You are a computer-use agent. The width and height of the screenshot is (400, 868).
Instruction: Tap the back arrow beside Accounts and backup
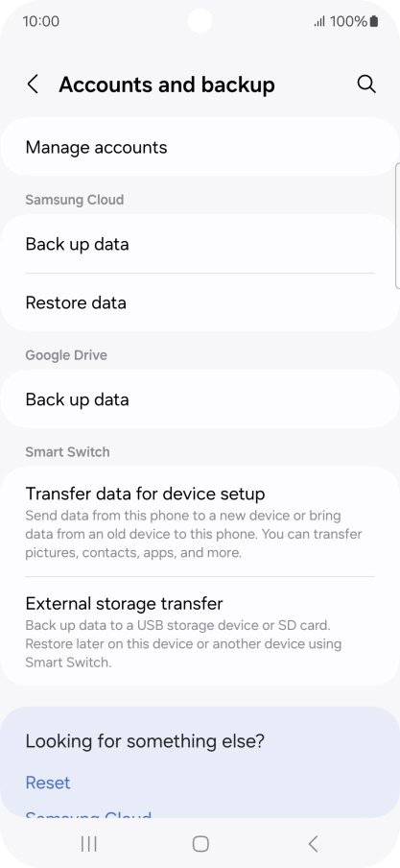[34, 84]
